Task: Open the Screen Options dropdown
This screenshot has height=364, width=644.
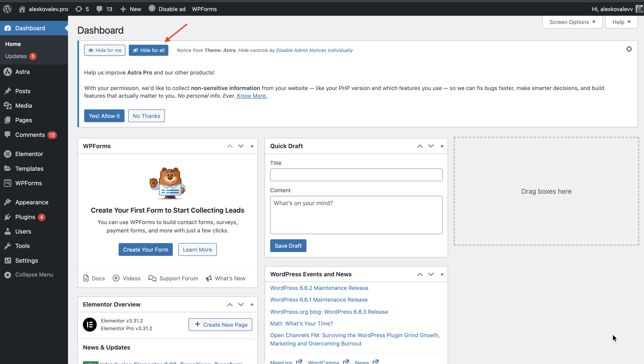Action: (x=572, y=22)
